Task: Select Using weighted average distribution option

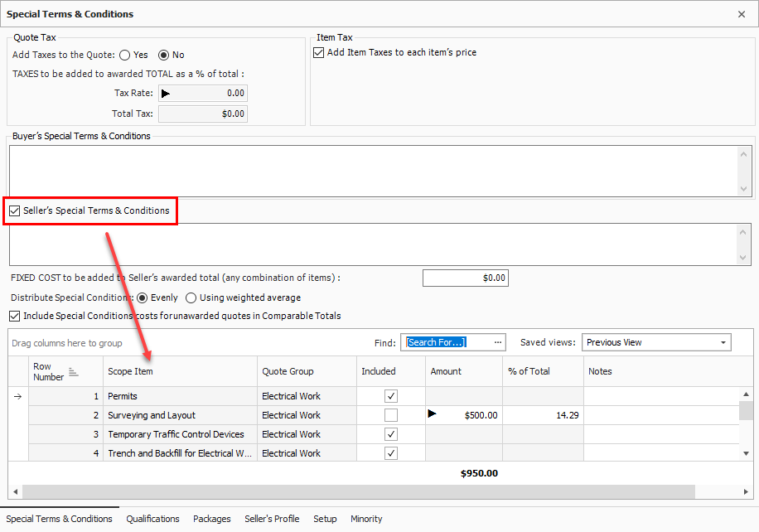Action: [x=191, y=298]
